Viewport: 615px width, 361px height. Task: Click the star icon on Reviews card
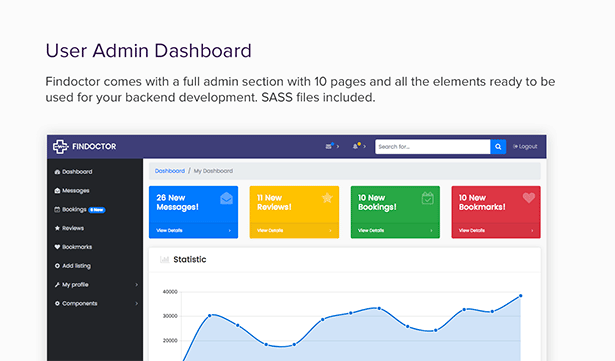(327, 198)
